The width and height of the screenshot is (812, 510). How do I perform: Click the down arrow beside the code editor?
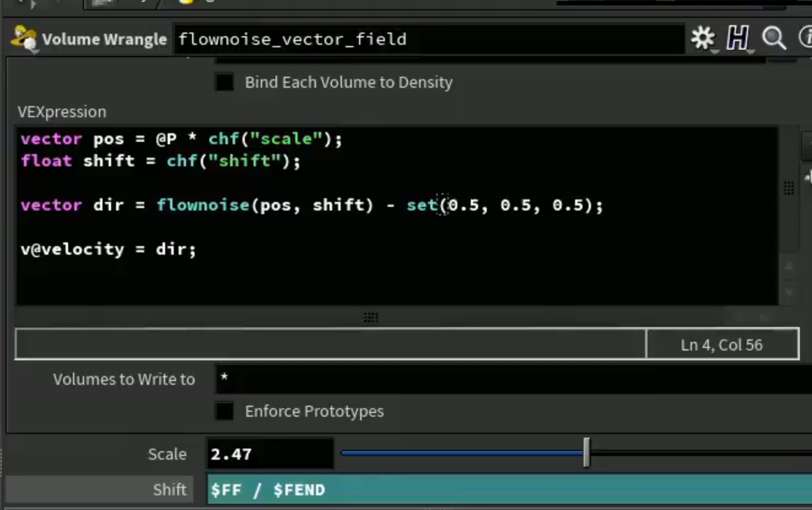789,292
